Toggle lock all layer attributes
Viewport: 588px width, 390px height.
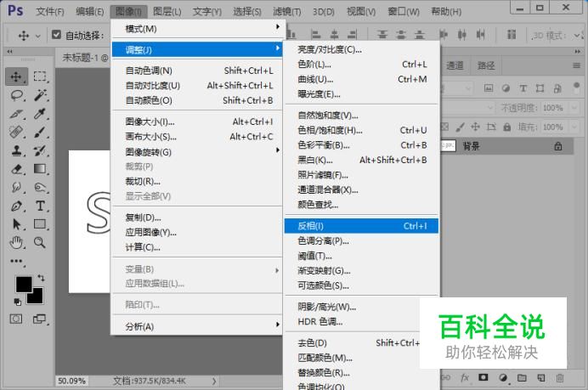point(507,127)
